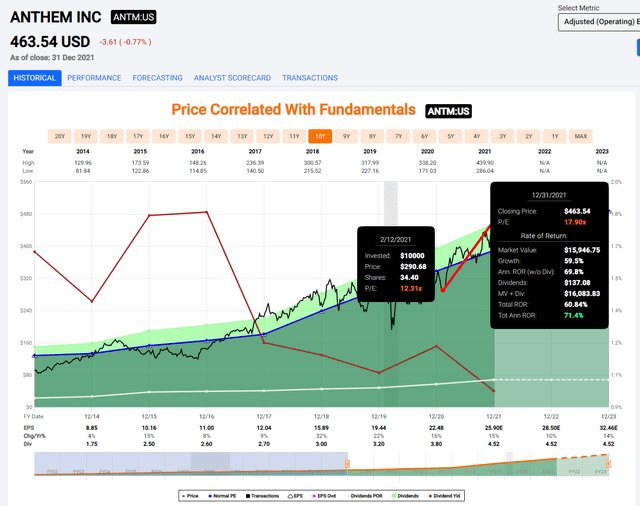Select the 11Y time range
Viewport: 640px width, 506px height.
pos(294,136)
